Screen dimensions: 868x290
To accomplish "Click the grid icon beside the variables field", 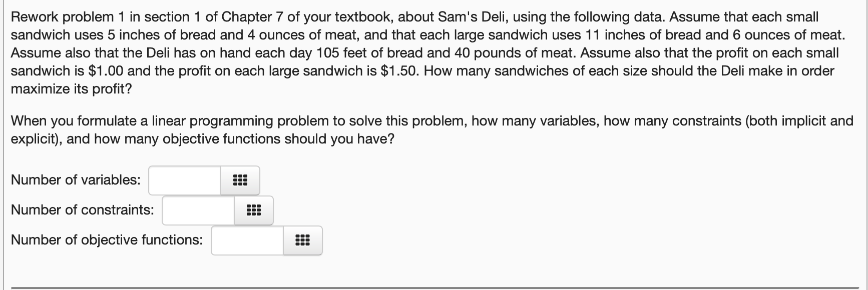I will coord(240,180).
